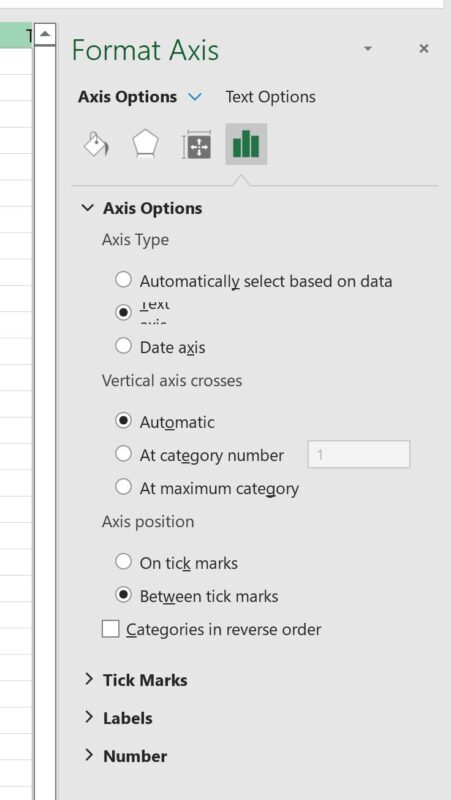Open the Fill & Line paint bucket tab
The width and height of the screenshot is (451, 800).
(x=96, y=144)
